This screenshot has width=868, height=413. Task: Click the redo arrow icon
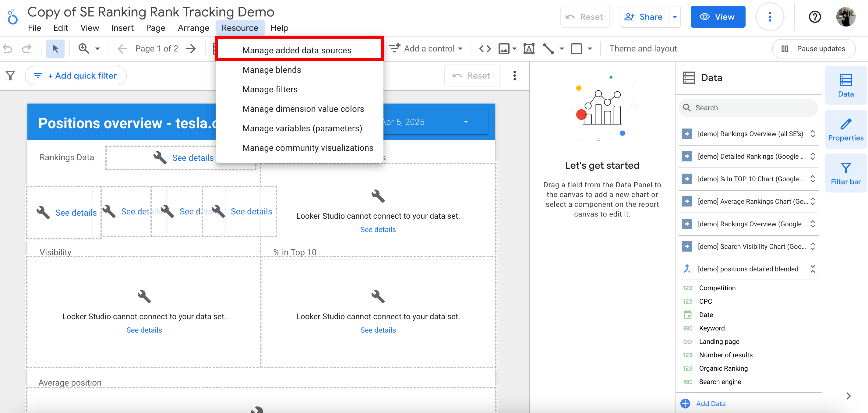pos(26,48)
